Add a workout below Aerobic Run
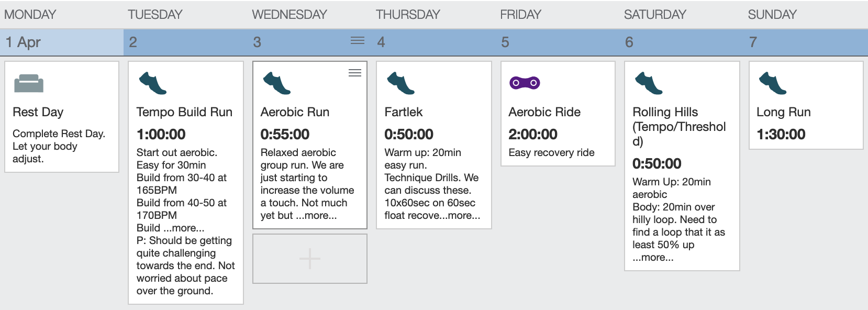 pyautogui.click(x=310, y=259)
